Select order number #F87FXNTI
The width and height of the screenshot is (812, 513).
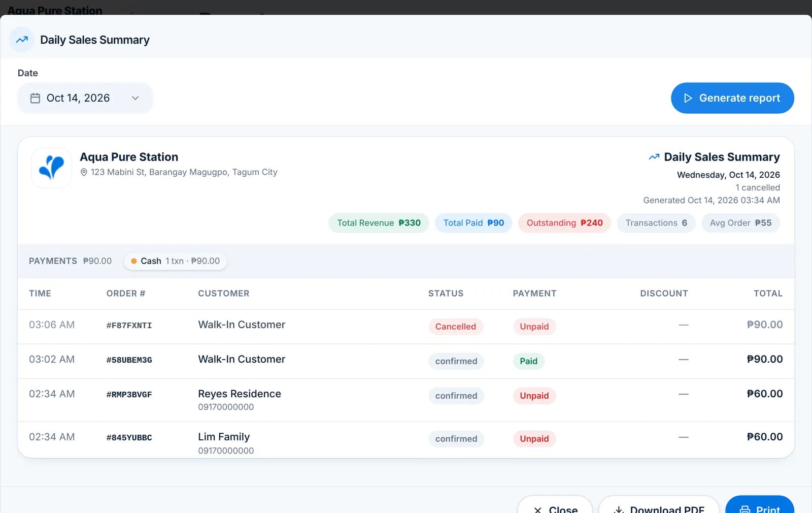click(129, 326)
